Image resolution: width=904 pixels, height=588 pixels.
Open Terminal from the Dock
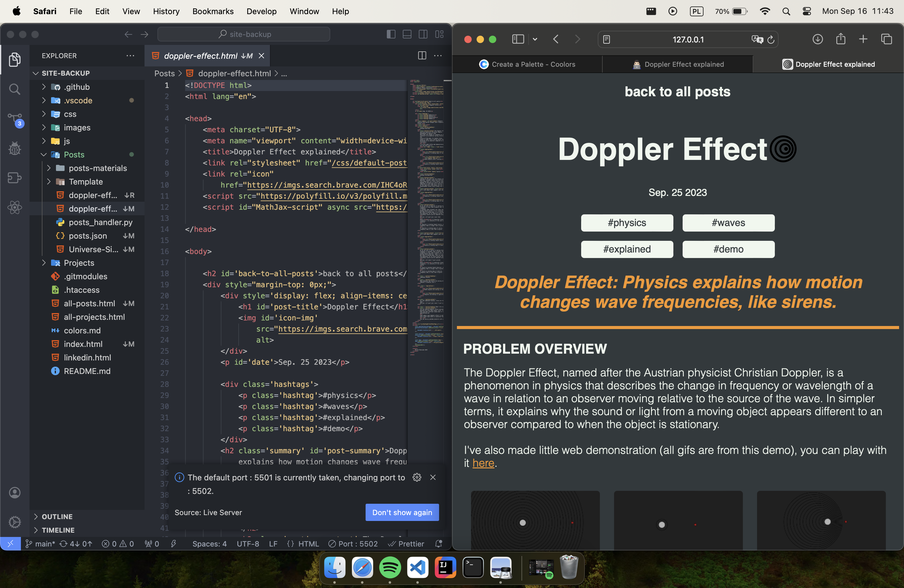coord(473,567)
